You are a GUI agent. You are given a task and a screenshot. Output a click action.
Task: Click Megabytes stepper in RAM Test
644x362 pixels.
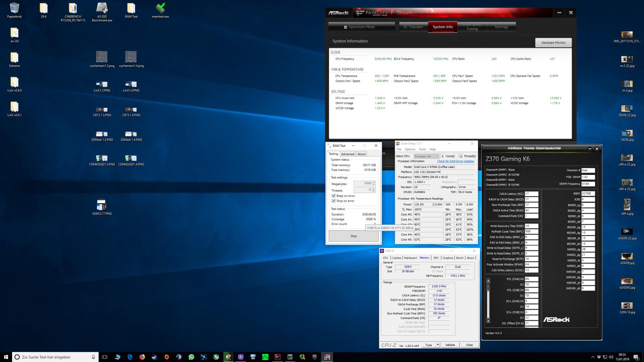tap(374, 183)
